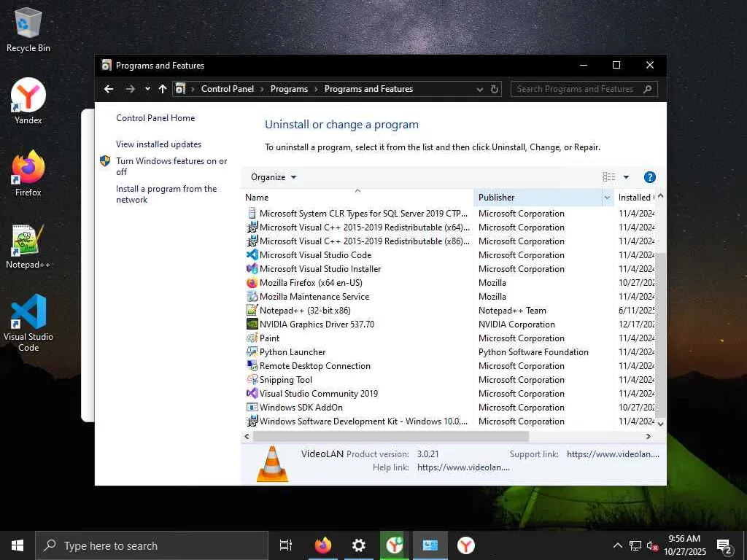Click the taskbar Type here to search box

[152, 545]
